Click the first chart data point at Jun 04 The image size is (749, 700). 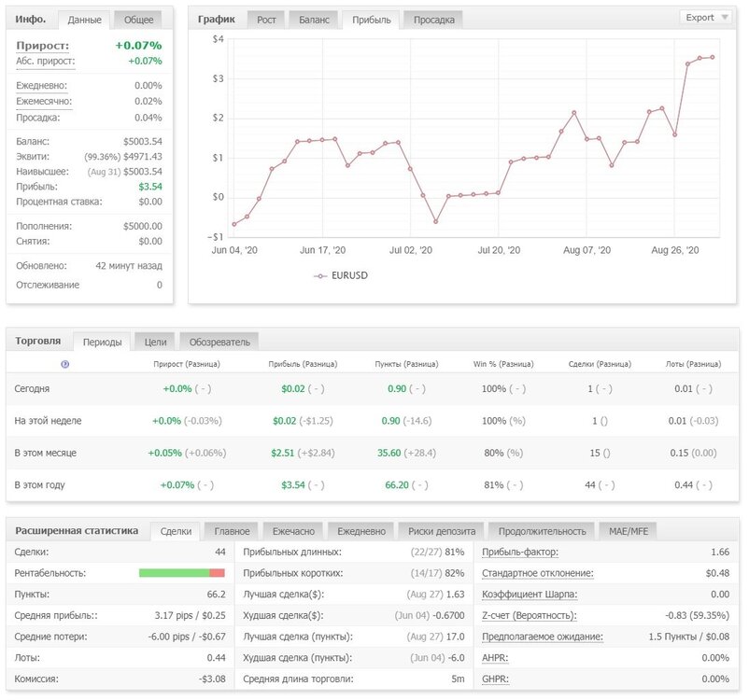click(x=234, y=224)
